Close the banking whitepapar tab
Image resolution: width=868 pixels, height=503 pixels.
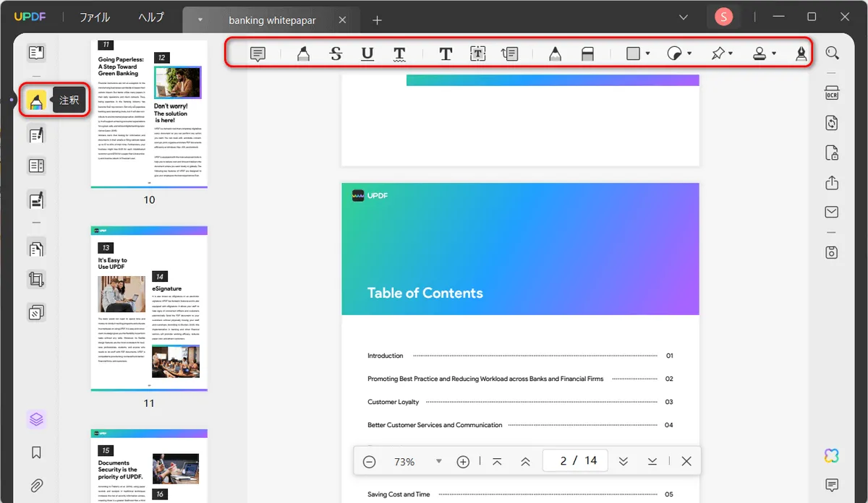click(x=344, y=20)
